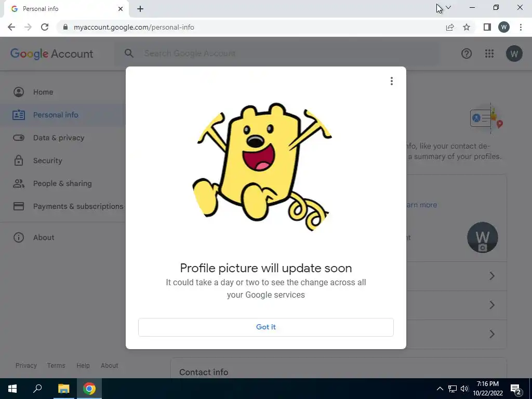Open the clock showing 7:16 PM
This screenshot has width=532, height=399.
pyautogui.click(x=487, y=389)
